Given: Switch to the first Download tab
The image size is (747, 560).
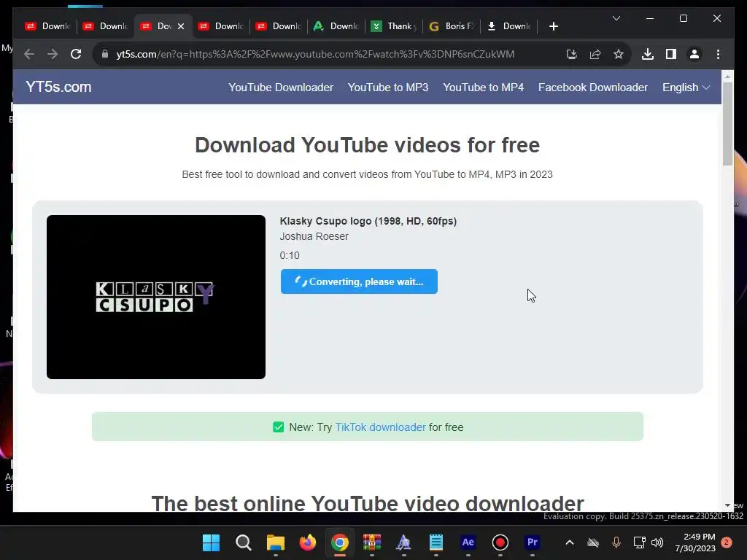Looking at the screenshot, I should tap(47, 26).
